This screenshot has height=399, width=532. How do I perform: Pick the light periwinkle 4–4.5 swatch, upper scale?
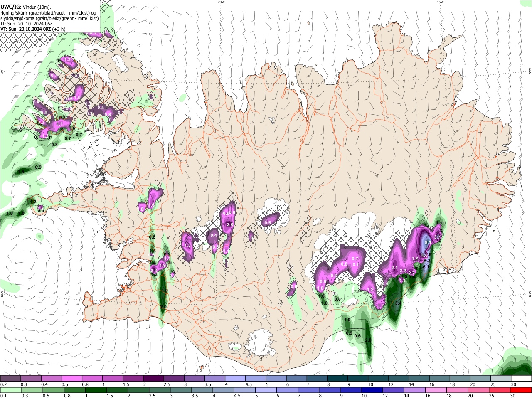coord(235,378)
